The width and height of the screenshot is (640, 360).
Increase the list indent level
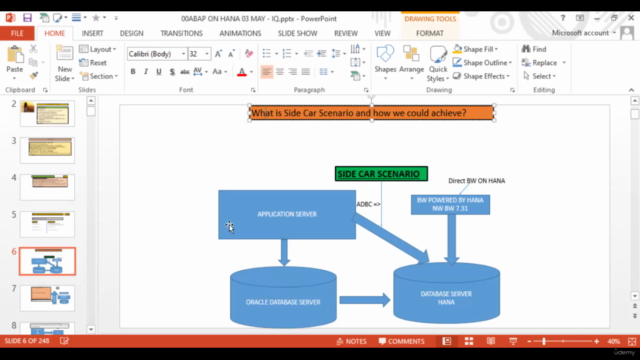[322, 54]
